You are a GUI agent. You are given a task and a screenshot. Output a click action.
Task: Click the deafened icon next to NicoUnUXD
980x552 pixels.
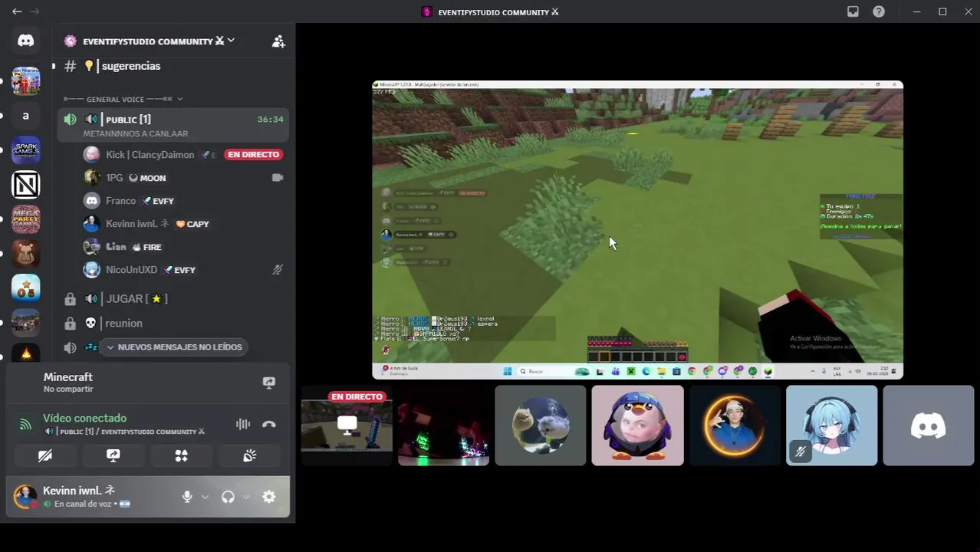click(278, 270)
